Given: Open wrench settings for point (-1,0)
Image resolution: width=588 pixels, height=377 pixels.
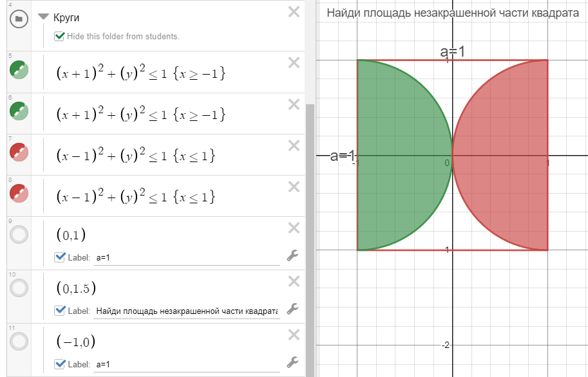Looking at the screenshot, I should [292, 362].
